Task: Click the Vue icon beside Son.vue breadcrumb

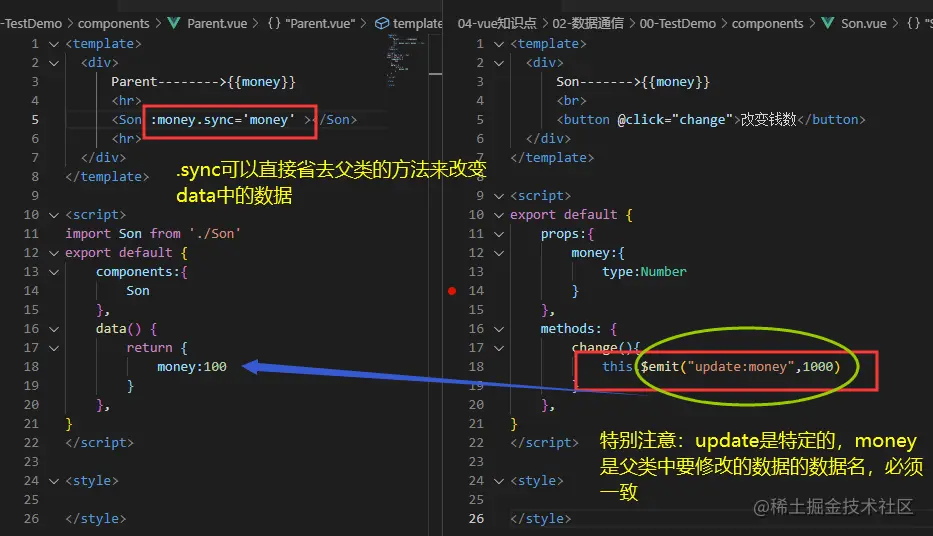Action: click(x=828, y=23)
